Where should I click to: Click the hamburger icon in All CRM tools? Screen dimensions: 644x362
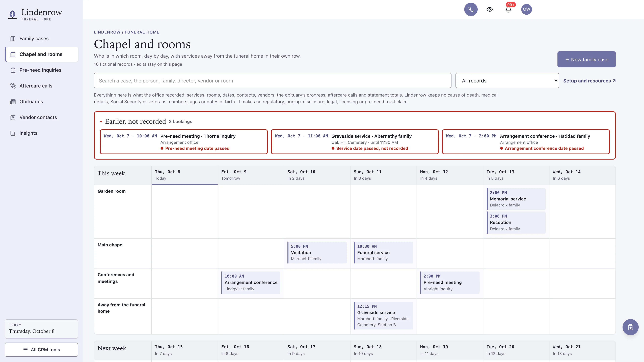[x=25, y=349]
